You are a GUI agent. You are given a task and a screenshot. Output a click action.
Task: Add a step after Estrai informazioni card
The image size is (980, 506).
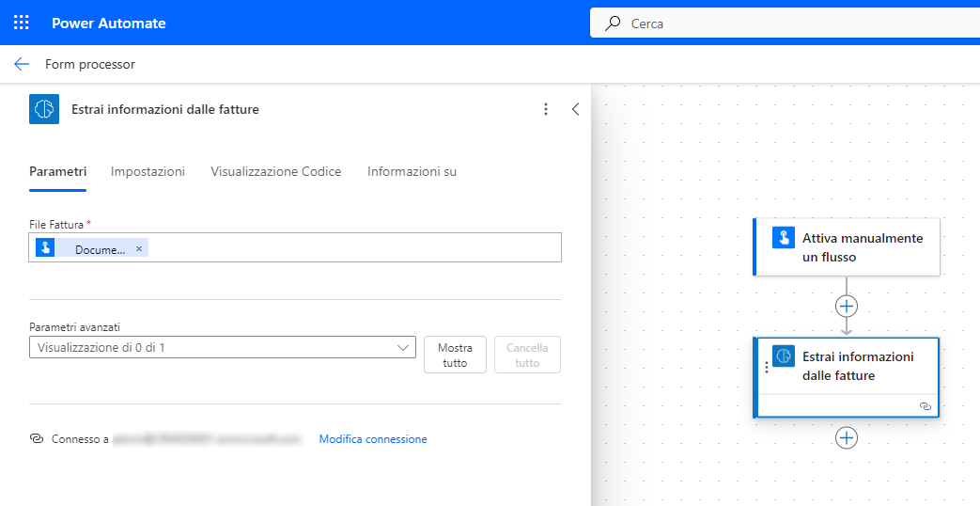pos(847,438)
